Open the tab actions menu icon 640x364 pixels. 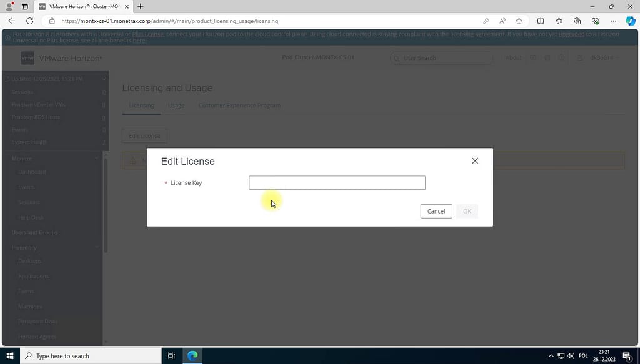pyautogui.click(x=25, y=6)
